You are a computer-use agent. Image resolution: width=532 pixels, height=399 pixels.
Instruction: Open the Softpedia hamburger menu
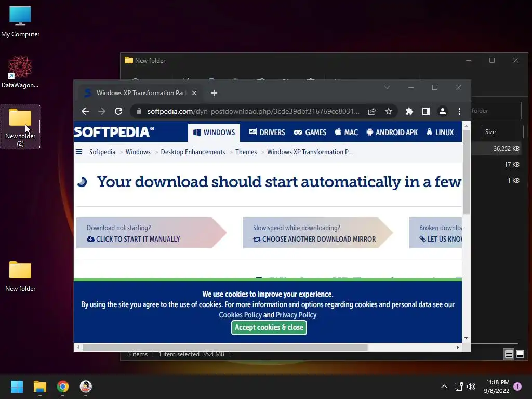tap(79, 152)
